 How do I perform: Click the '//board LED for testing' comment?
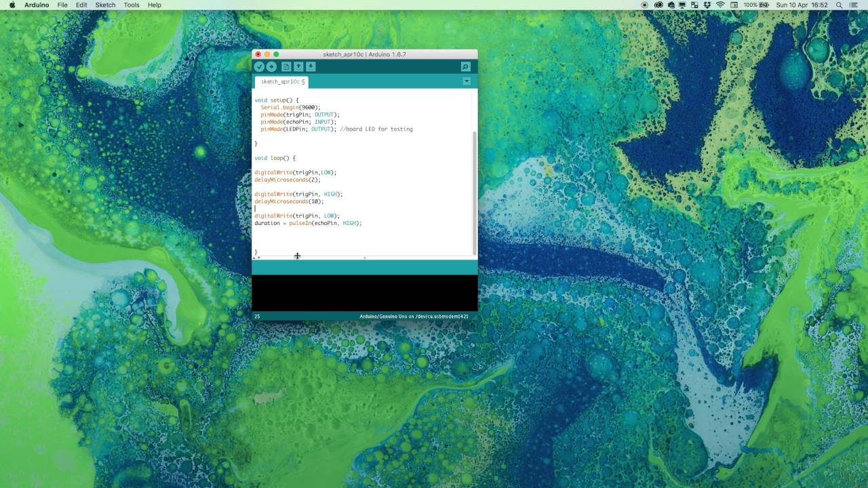click(x=376, y=129)
